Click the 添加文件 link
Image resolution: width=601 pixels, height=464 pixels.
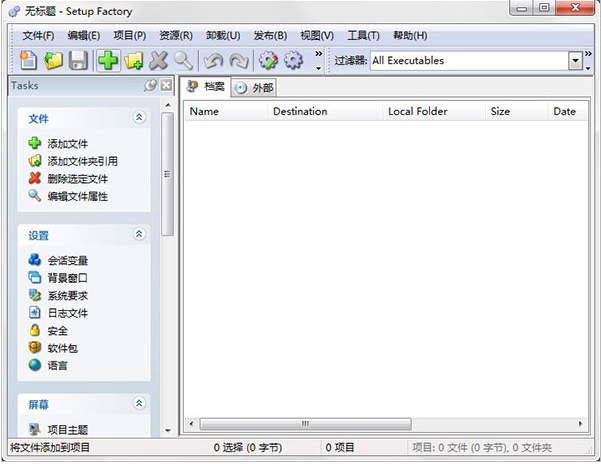click(x=67, y=144)
